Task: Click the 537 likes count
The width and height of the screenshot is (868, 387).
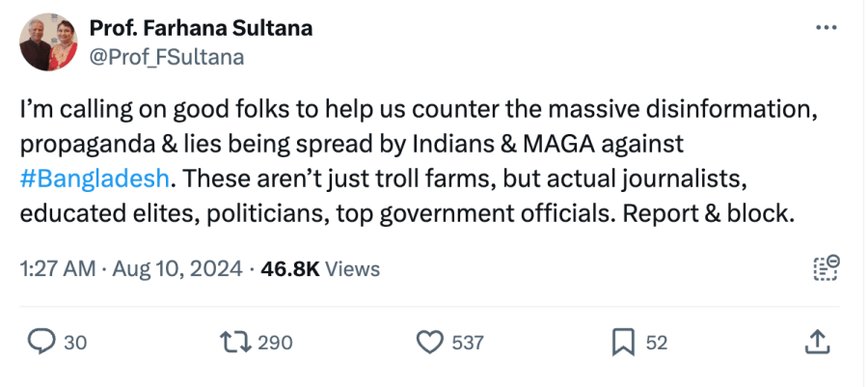Action: tap(467, 343)
